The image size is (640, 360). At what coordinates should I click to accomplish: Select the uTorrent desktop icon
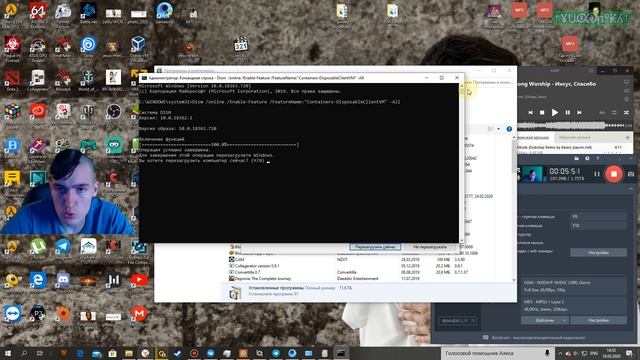[x=38, y=248]
